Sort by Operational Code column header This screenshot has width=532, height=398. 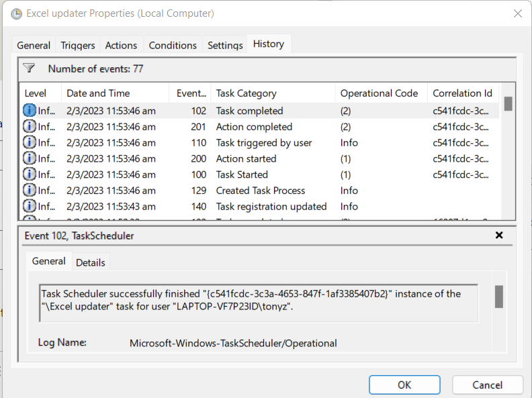pos(382,93)
